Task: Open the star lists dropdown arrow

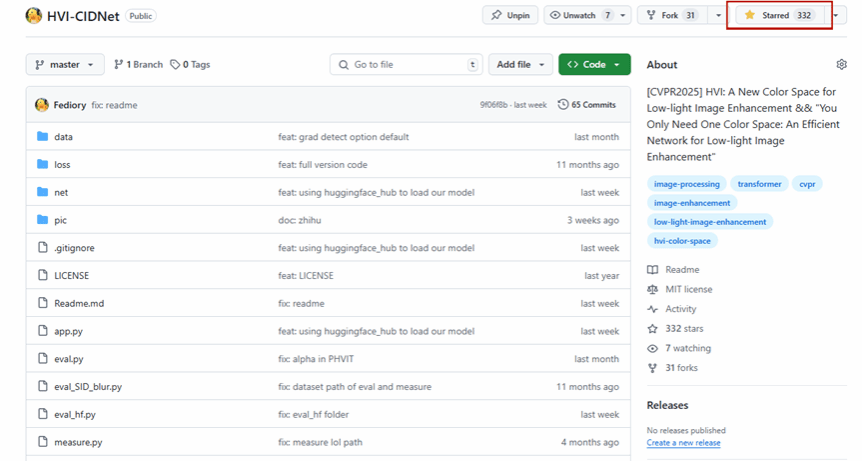Action: point(835,16)
